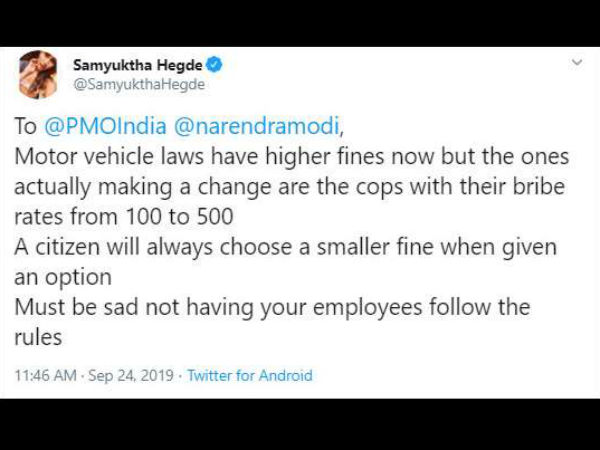Screen dimensions: 600x450
Task: Click the 'an option' text line
Action: [x=63, y=277]
